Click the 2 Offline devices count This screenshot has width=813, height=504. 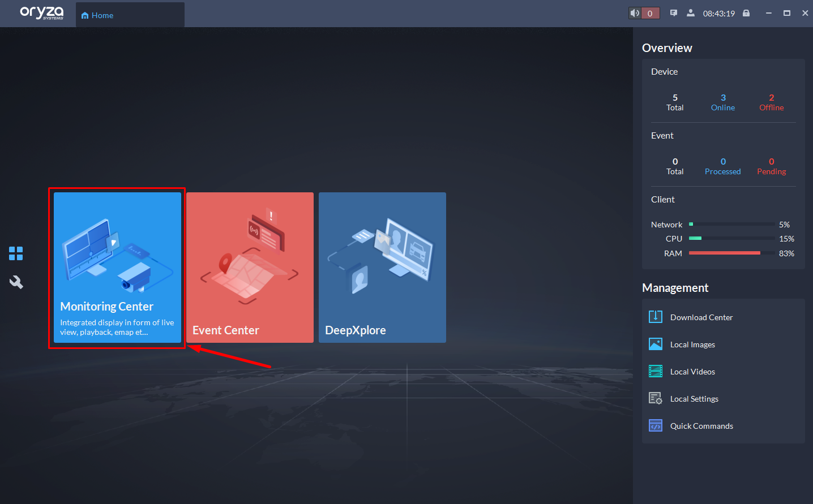(x=772, y=102)
